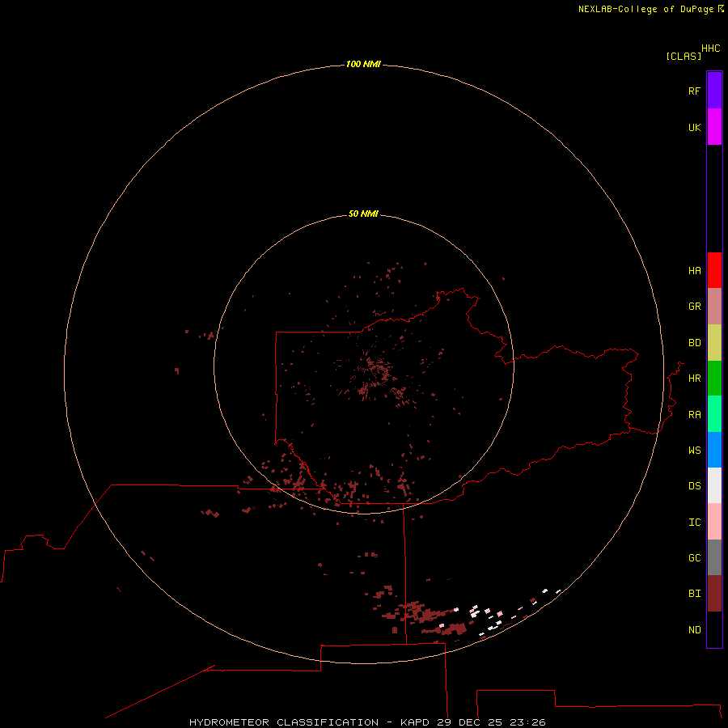Click the RF legend label
The width and height of the screenshot is (728, 728).
[x=694, y=91]
